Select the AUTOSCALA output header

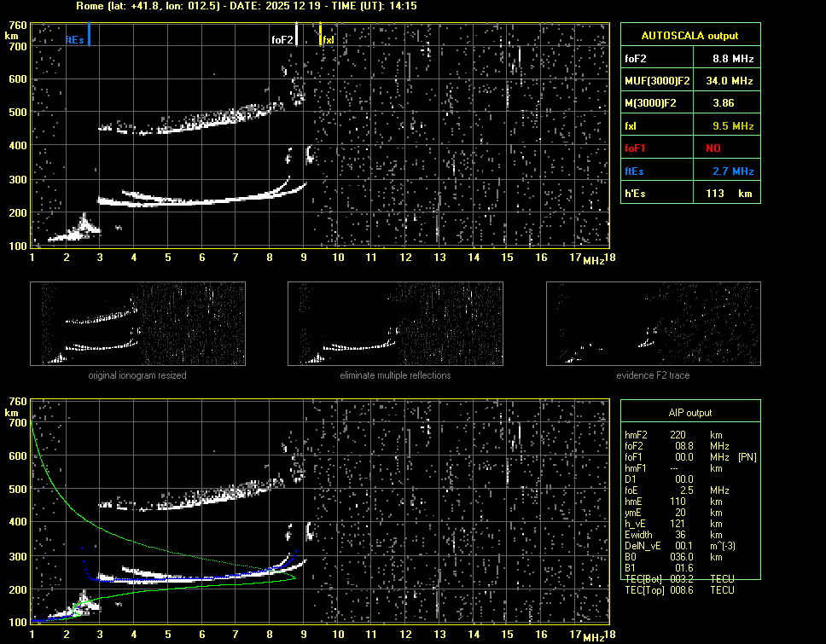[x=689, y=36]
